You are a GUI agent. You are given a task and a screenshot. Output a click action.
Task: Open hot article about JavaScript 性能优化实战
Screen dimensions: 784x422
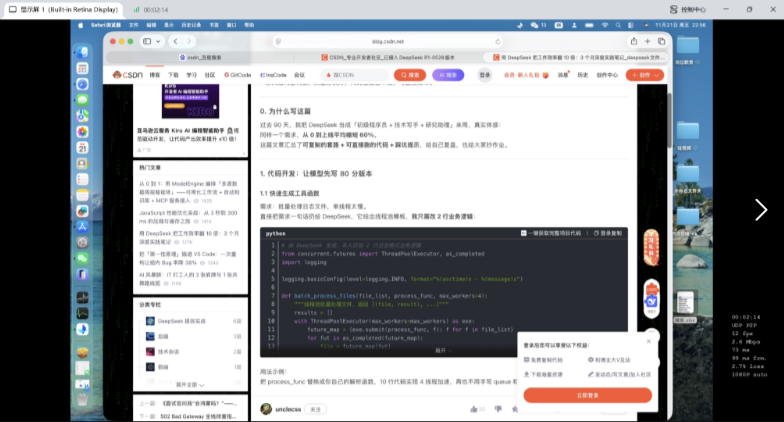[x=188, y=216]
